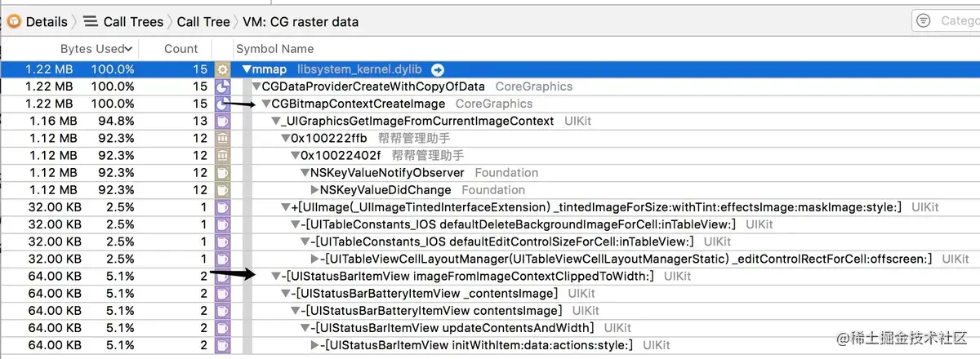Select the CGBitmapContextCreateImage symbol row
The height and width of the screenshot is (359, 980).
[x=490, y=104]
